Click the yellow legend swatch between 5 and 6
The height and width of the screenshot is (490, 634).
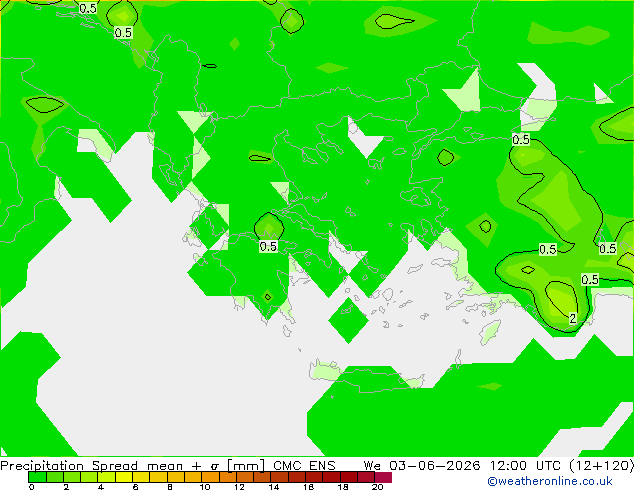click(124, 477)
